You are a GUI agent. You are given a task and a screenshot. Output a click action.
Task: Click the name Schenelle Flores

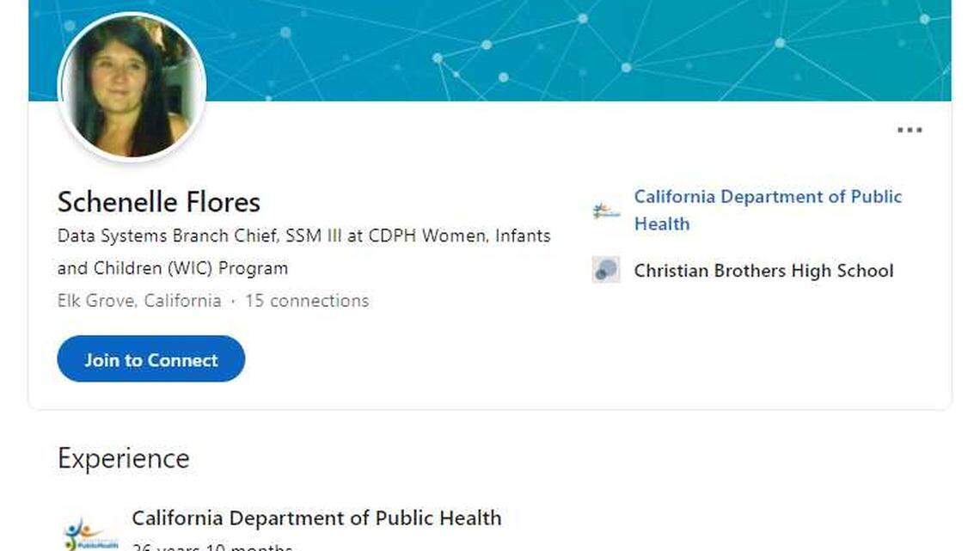pos(158,201)
